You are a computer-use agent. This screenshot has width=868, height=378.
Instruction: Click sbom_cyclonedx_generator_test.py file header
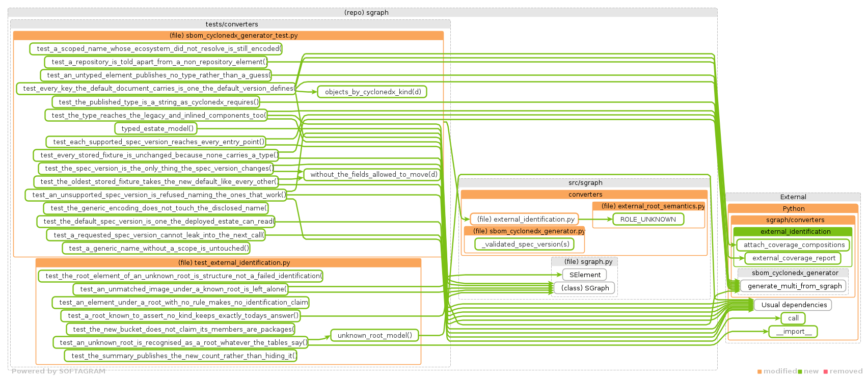point(228,35)
